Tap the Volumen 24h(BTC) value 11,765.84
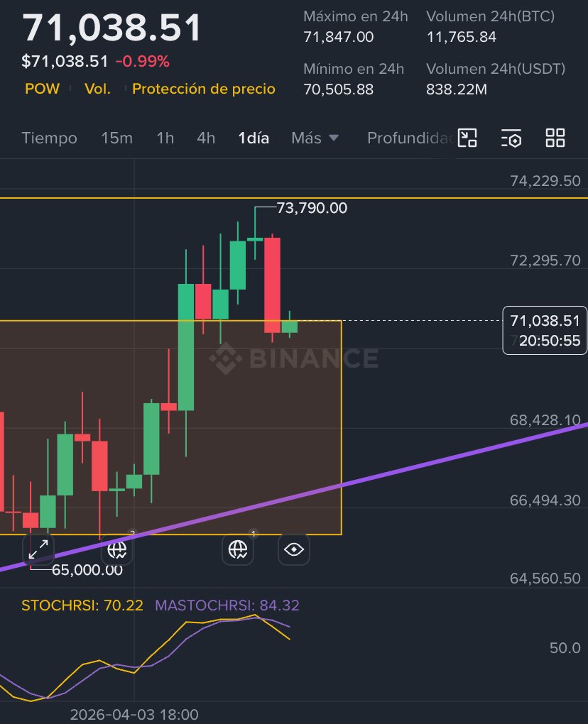 [x=462, y=36]
